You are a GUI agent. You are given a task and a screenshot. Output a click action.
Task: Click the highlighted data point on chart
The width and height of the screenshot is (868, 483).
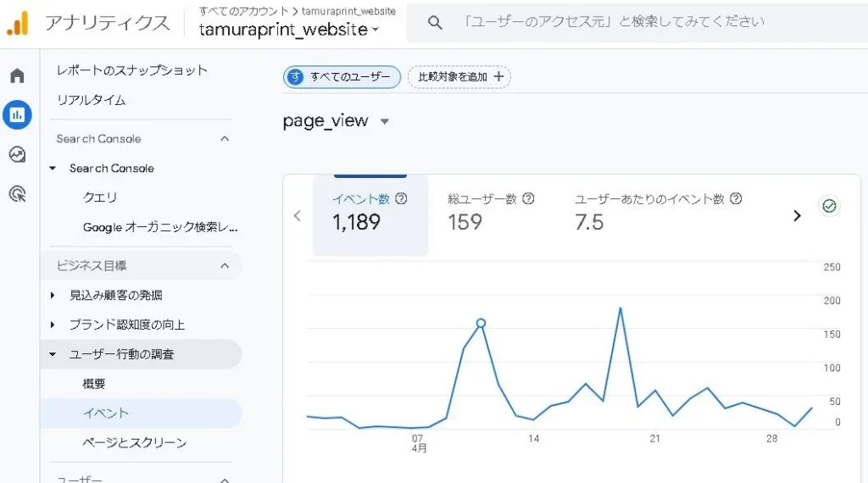[x=481, y=323]
